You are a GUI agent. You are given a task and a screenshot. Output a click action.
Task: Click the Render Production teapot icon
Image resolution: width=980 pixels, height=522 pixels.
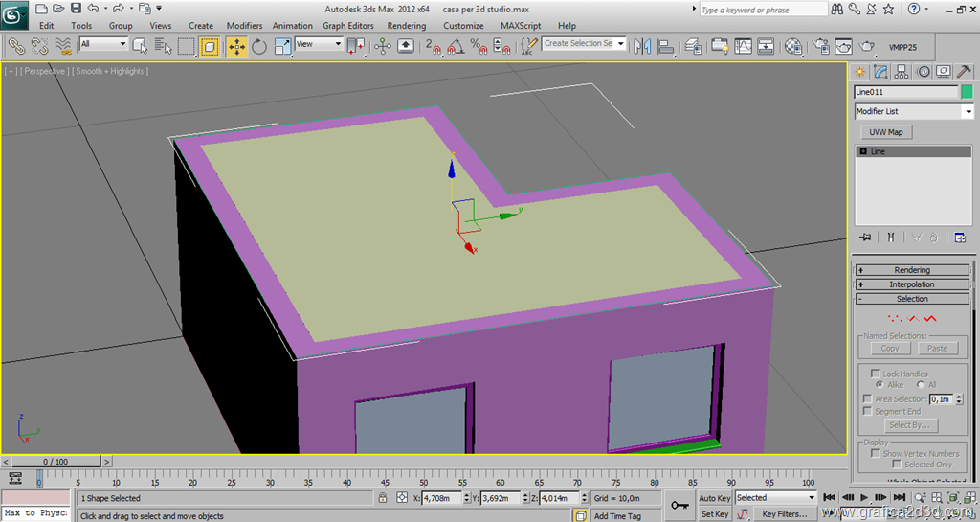866,46
